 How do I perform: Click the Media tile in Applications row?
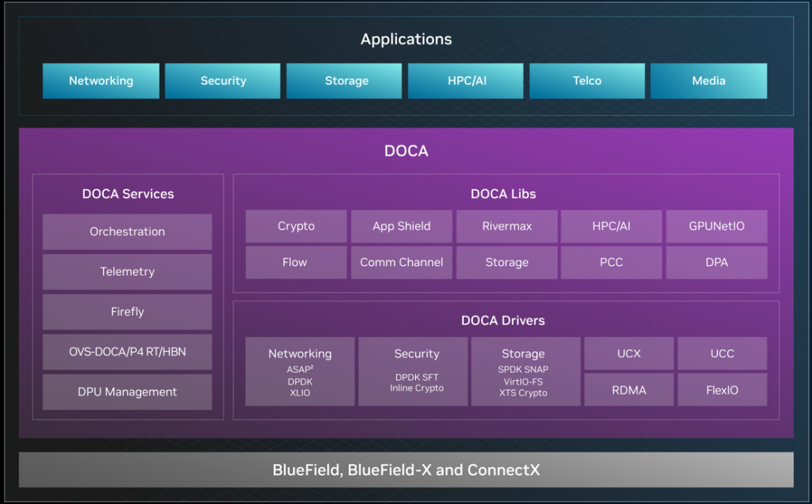708,80
